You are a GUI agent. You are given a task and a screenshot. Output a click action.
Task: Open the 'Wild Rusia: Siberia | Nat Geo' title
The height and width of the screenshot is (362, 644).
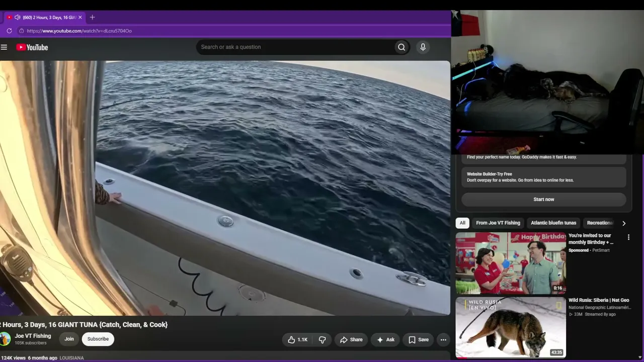[599, 300]
